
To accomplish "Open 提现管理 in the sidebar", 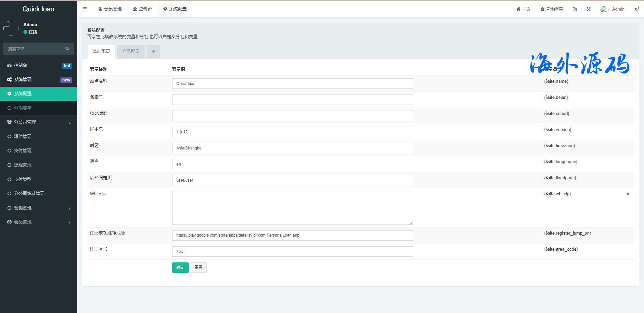I will [x=23, y=165].
